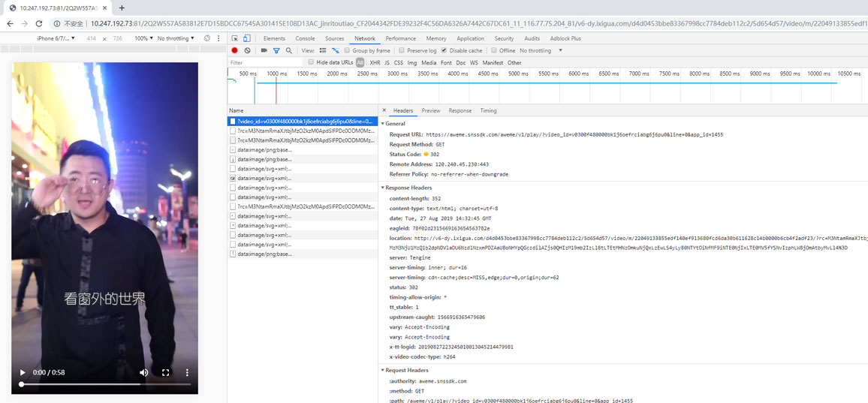
Task: Enable Preserve log checkbox
Action: pos(402,50)
